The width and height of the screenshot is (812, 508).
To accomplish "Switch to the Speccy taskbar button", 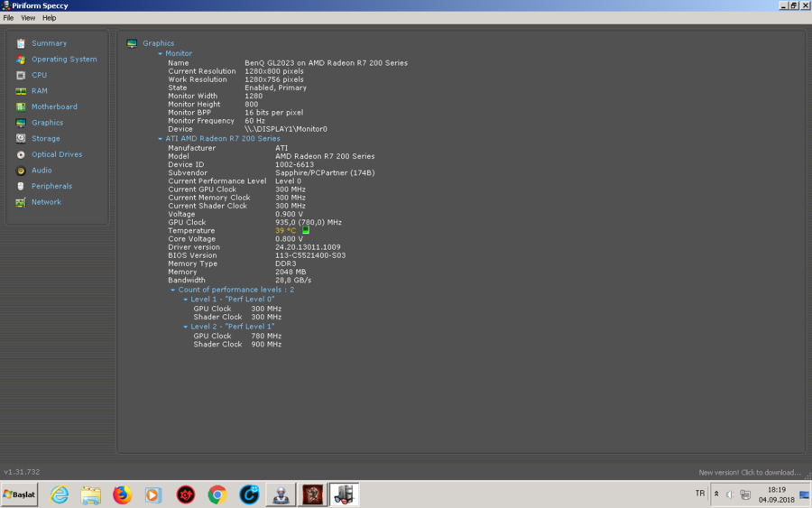I will [x=344, y=495].
